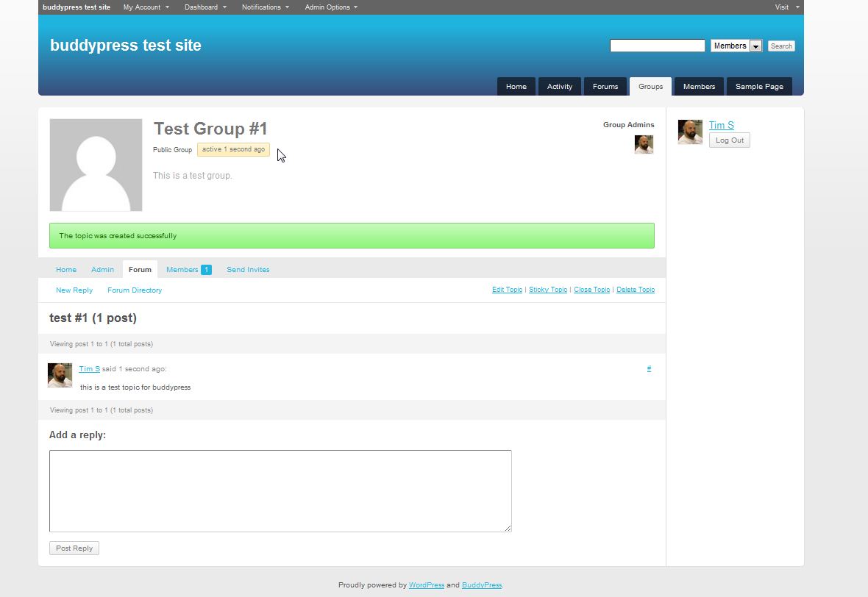Expand the Dashboard menu in admin bar
The height and width of the screenshot is (597, 868).
tap(205, 7)
